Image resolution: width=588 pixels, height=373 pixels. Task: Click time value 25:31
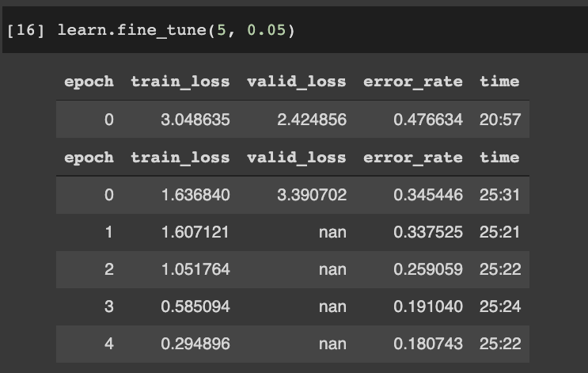(x=500, y=195)
